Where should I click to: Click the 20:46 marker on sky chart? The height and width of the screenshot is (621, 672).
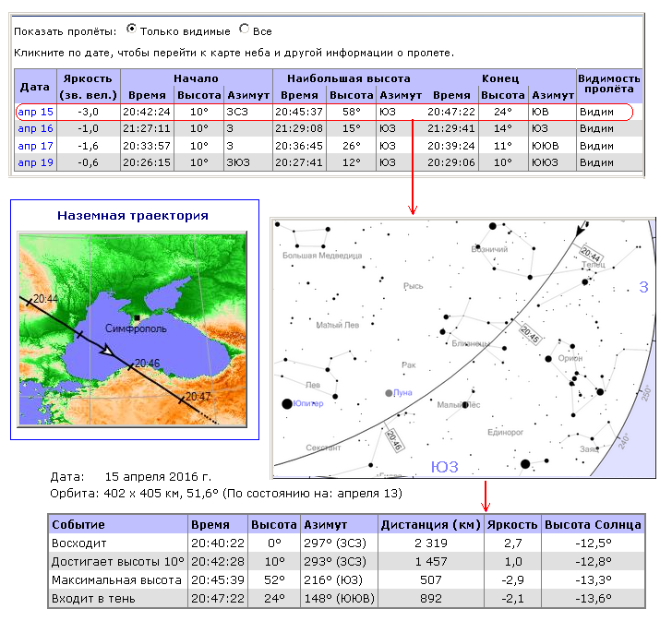(394, 440)
